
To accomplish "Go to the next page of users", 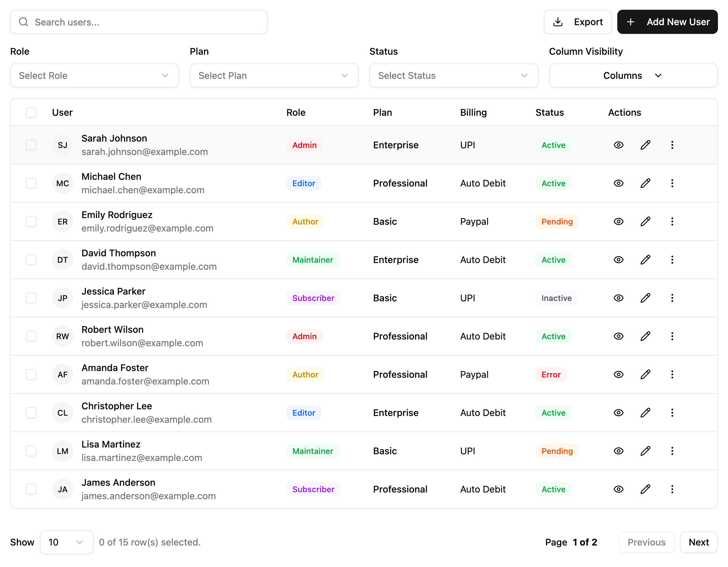I will (698, 542).
